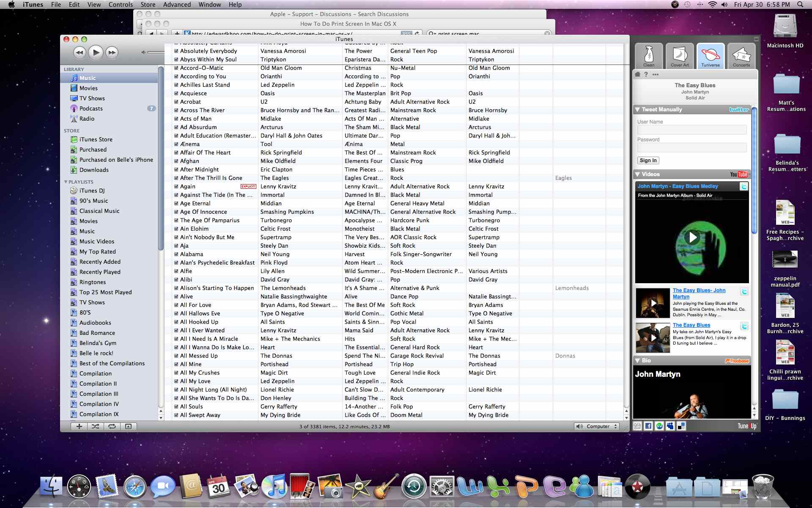Viewport: 812px width, 508px height.
Task: Open the Clean tab in TuneUp
Action: pyautogui.click(x=649, y=55)
